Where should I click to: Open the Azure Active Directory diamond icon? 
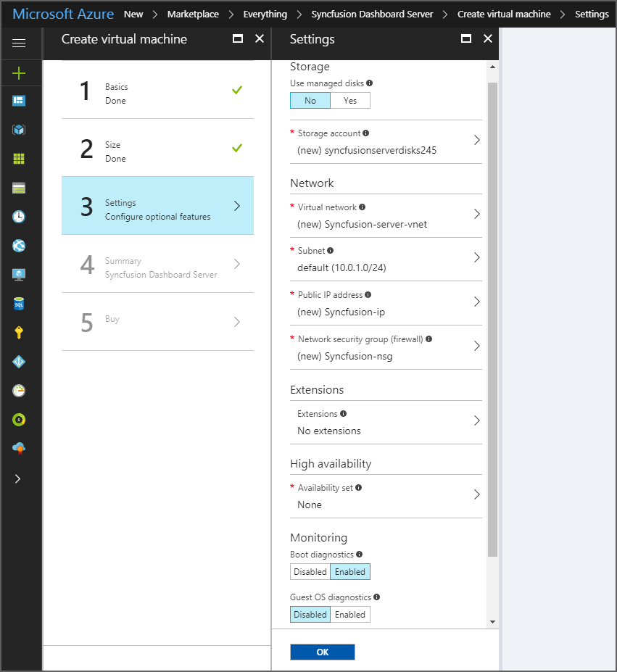pyautogui.click(x=19, y=362)
